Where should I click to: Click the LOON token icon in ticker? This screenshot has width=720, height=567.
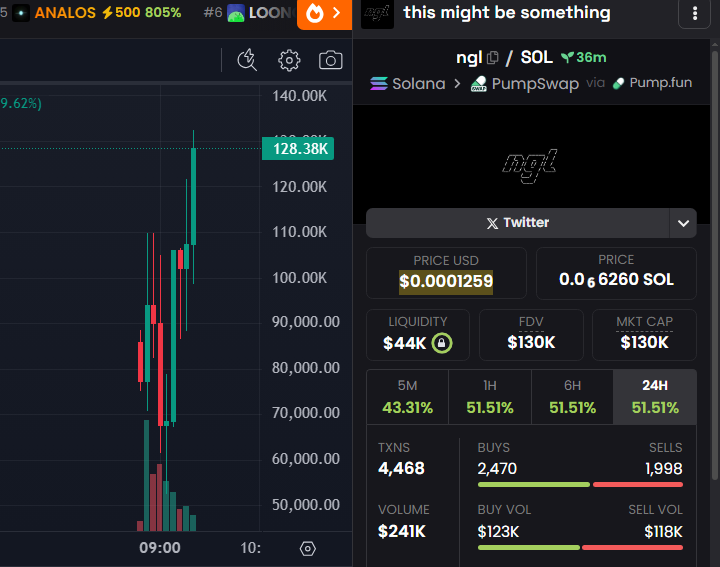[x=236, y=13]
